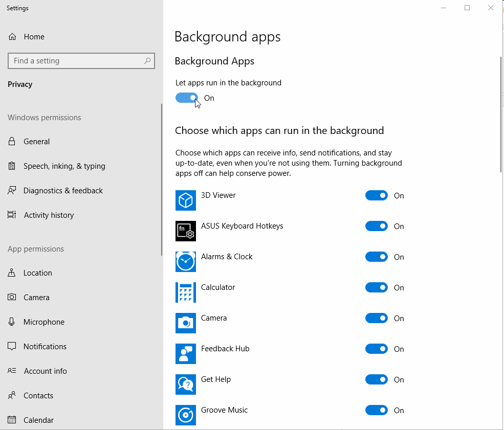The width and height of the screenshot is (504, 430).
Task: Click the Groove Music label
Action: (x=224, y=410)
